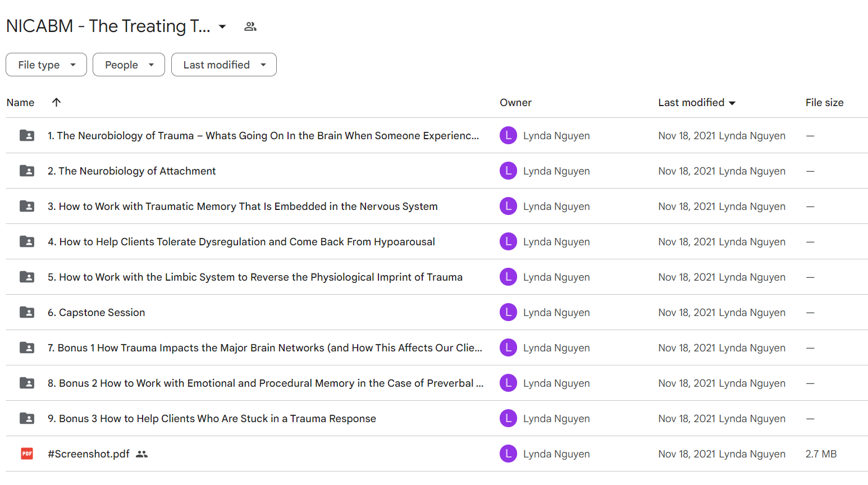The height and width of the screenshot is (485, 868).
Task: Click owner avatar in Limbic System row
Action: point(508,277)
